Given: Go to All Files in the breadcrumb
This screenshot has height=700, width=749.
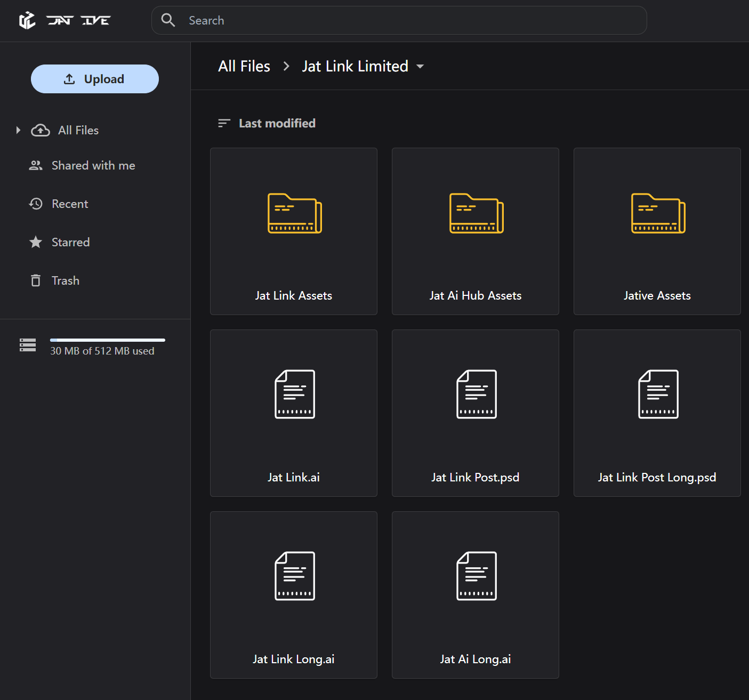Looking at the screenshot, I should pos(244,66).
